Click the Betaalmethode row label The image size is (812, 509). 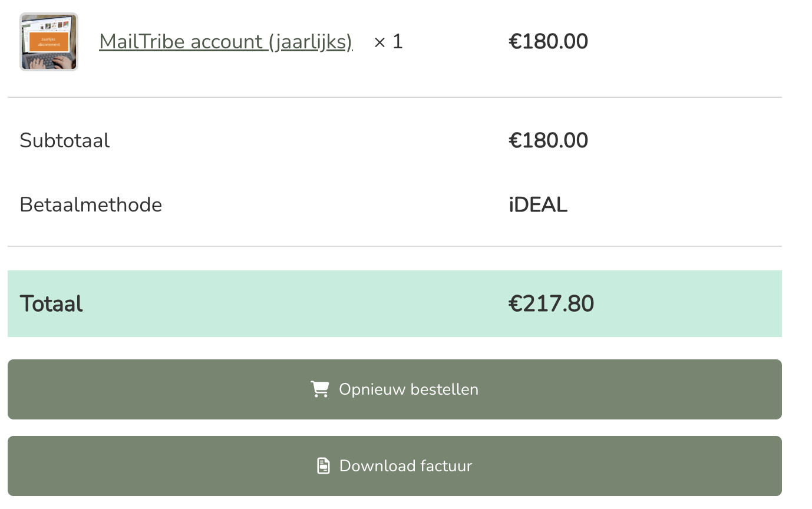click(91, 204)
